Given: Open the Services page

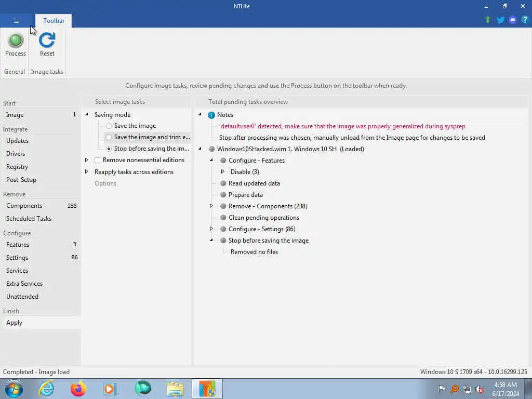Looking at the screenshot, I should tap(41, 270).
